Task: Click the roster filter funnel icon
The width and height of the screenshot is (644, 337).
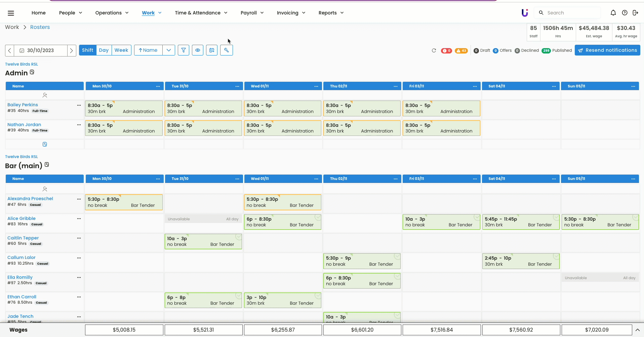Action: pos(184,50)
